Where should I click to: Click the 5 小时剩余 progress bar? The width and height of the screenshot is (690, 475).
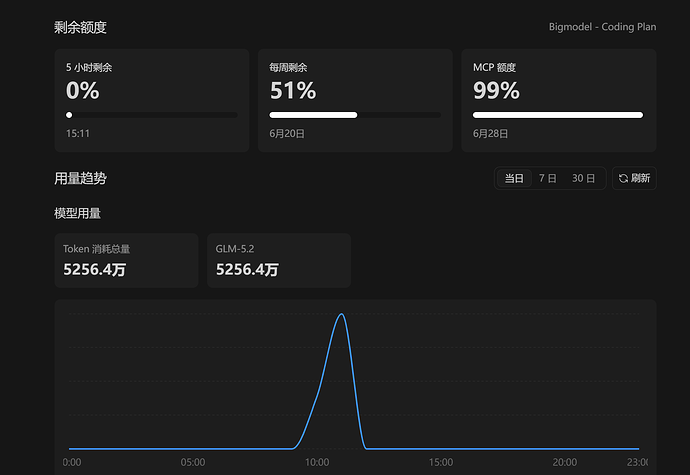[152, 115]
